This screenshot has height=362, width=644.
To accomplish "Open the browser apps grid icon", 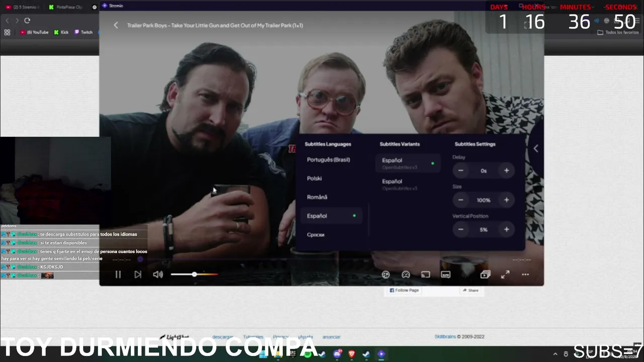I will point(7,32).
